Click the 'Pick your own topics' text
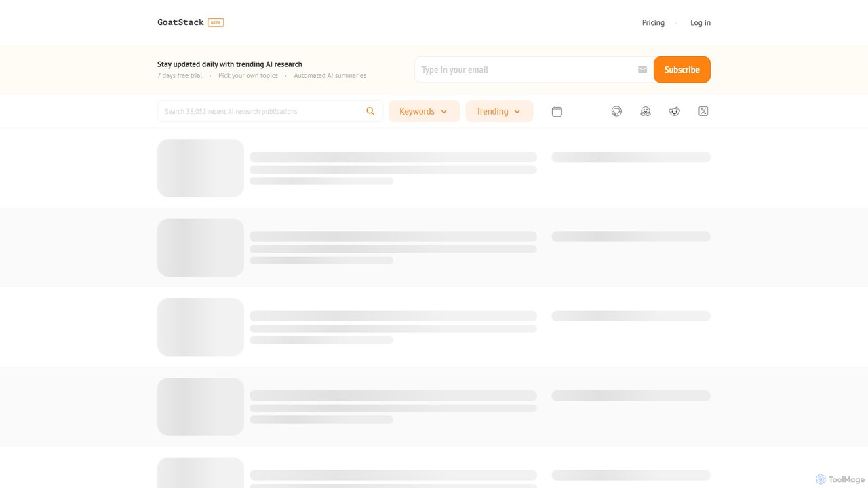 tap(248, 75)
